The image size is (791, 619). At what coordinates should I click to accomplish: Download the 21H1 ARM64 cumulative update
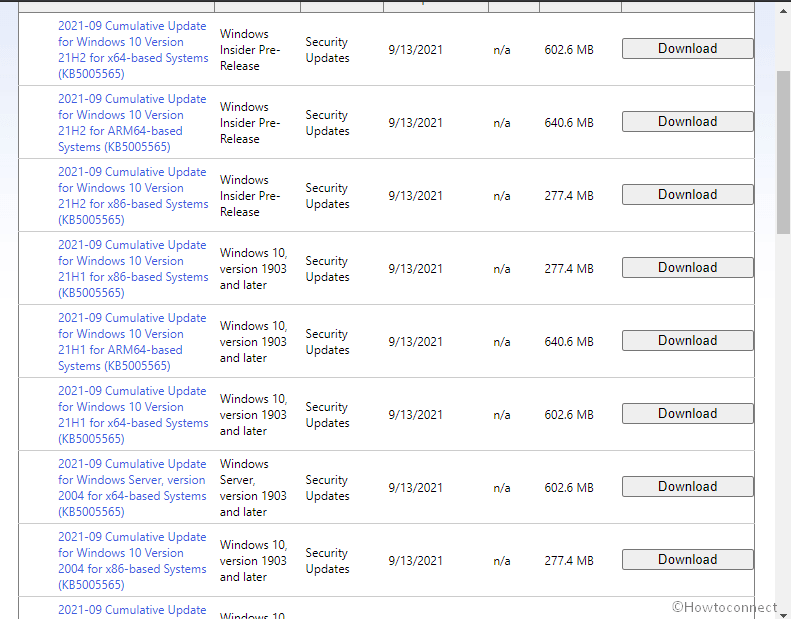tap(687, 341)
